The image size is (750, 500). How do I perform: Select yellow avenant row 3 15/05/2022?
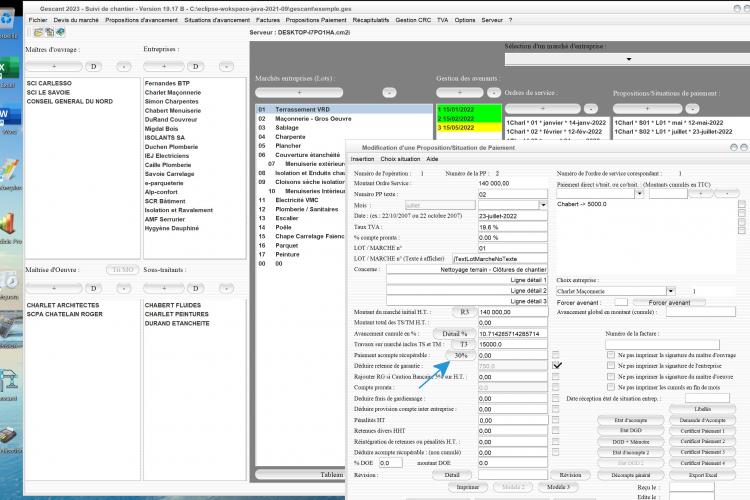click(468, 128)
